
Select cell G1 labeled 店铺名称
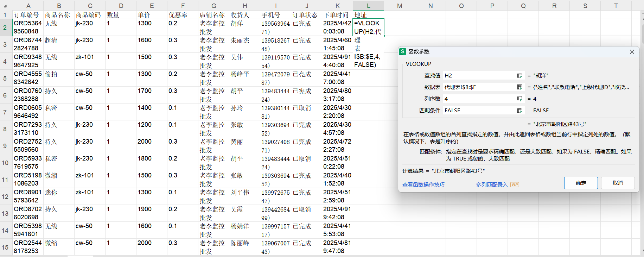(213, 15)
